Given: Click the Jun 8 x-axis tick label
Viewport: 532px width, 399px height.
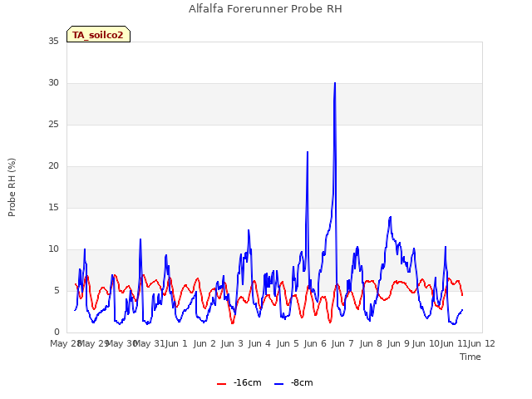Looking at the screenshot, I should [x=371, y=343].
